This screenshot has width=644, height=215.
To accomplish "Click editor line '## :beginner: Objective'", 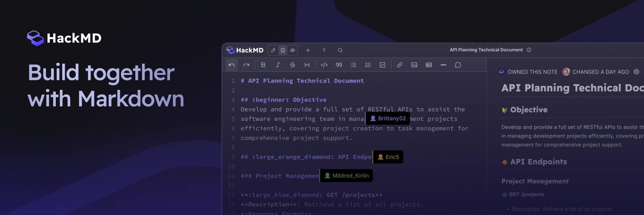I will [x=283, y=100].
